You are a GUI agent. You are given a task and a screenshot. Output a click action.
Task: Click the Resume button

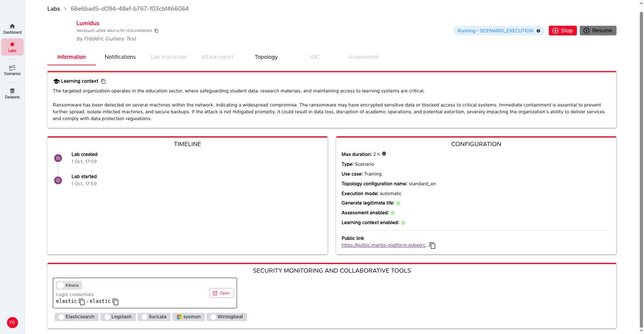click(x=598, y=31)
